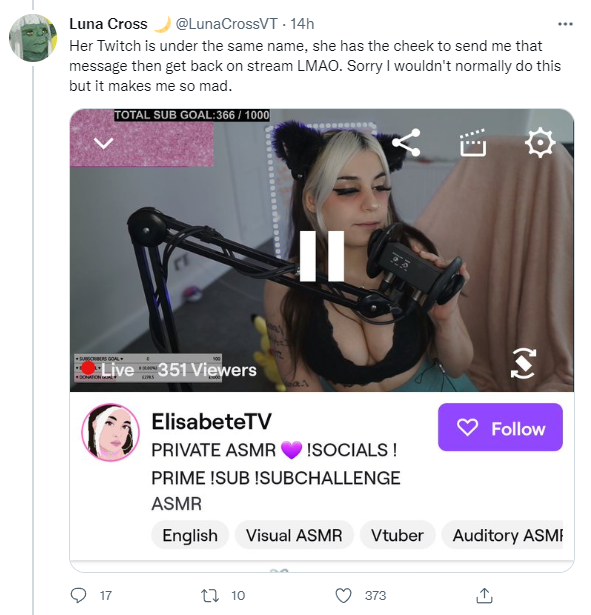The image size is (591, 615).
Task: Share the tweet using the upload icon
Action: pos(484,595)
